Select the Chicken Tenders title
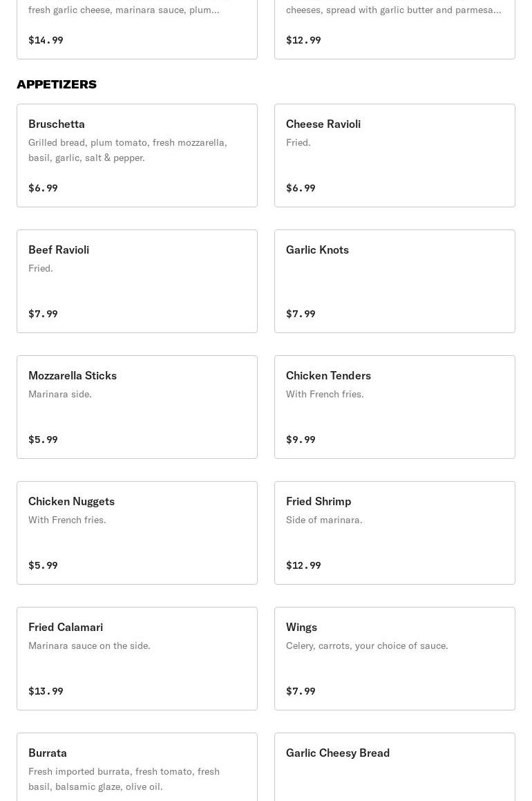Image resolution: width=532 pixels, height=801 pixels. pos(328,375)
